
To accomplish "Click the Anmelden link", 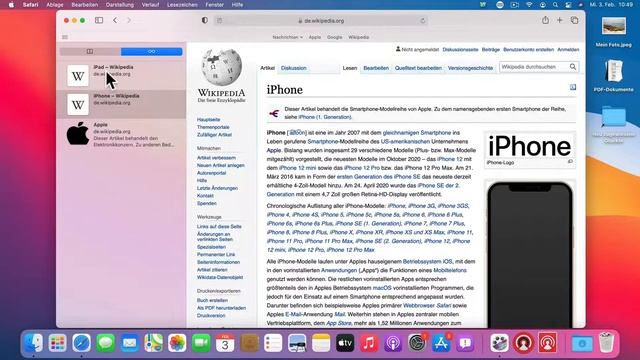I will pos(568,49).
